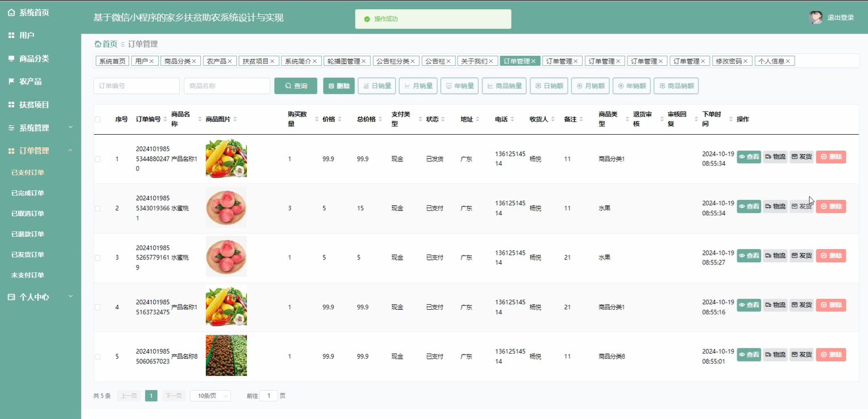The width and height of the screenshot is (868, 419).
Task: Sort by the 价格 column arrows
Action: click(340, 119)
